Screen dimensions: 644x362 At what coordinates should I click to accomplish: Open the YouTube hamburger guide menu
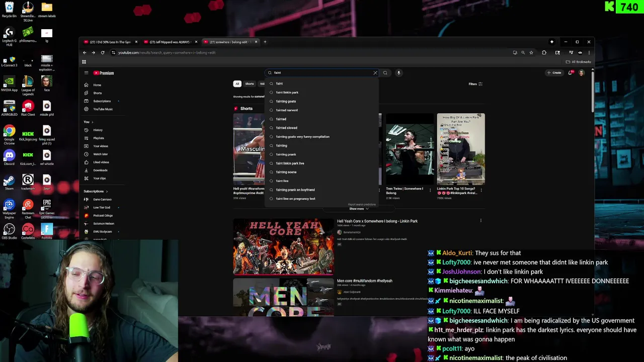pos(86,73)
